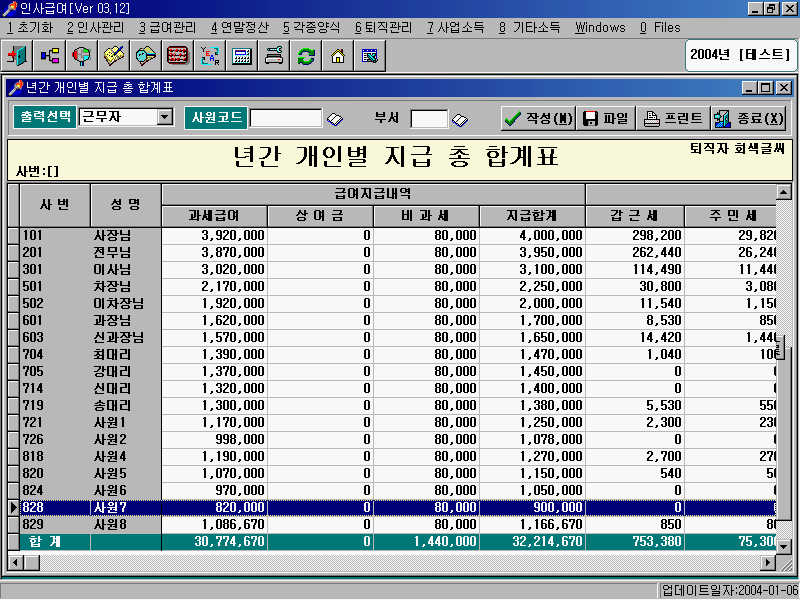Click the green refresh arrows icon
This screenshot has height=600, width=800.
306,56
